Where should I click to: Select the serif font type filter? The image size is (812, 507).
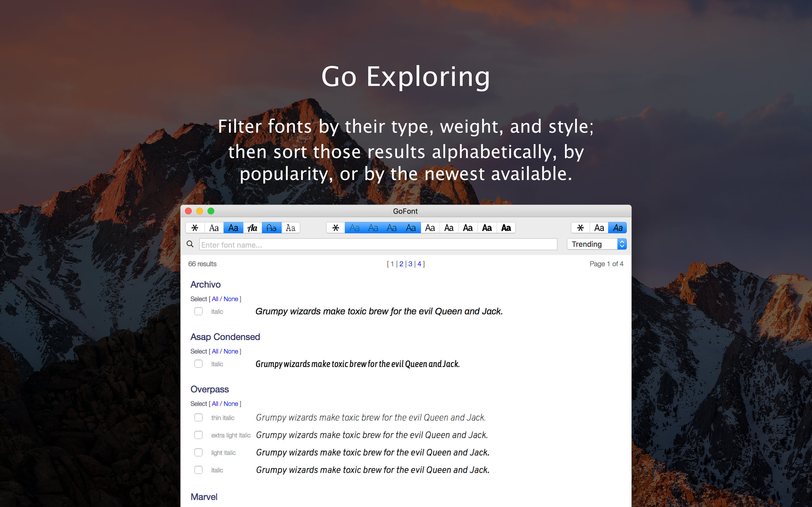(214, 228)
